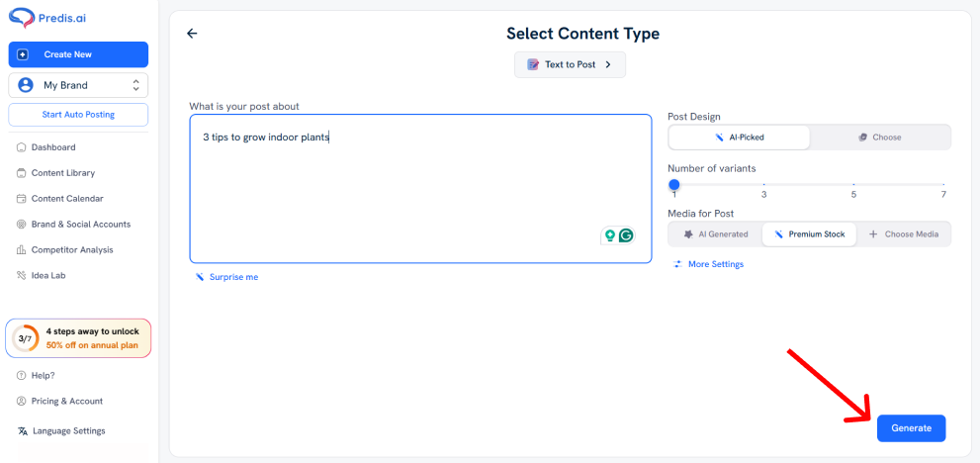Screen dimensions: 980x463
Task: Open Content Calendar from the sidebar icon
Action: 21,199
